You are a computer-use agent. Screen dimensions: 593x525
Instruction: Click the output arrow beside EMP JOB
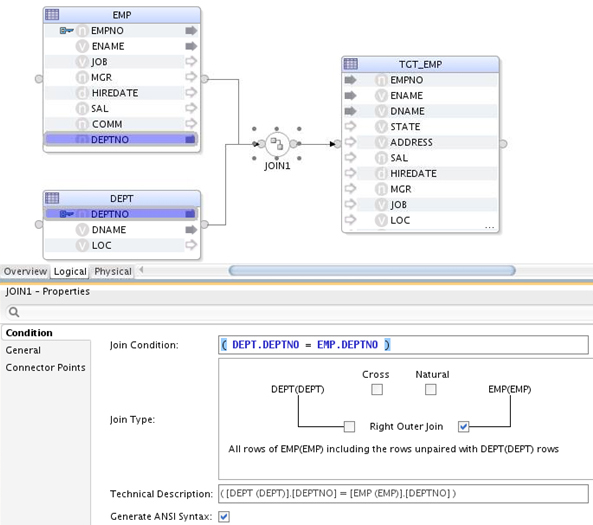tap(191, 61)
